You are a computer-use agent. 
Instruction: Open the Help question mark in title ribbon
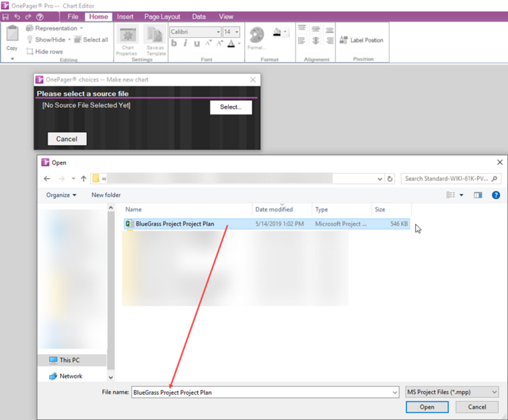tap(40, 17)
